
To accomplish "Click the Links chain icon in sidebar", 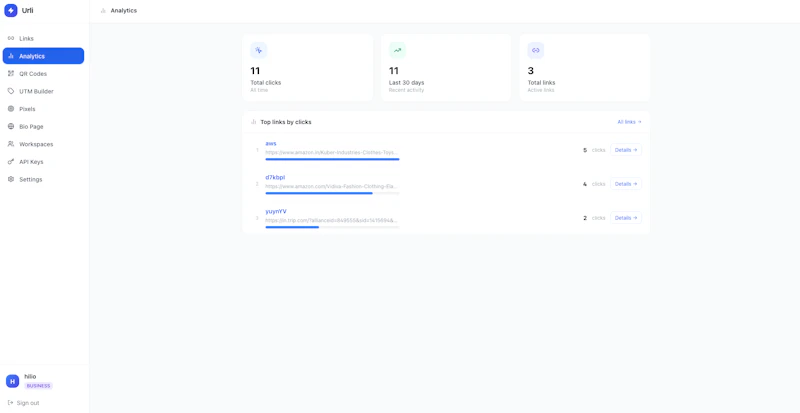I will (x=11, y=38).
